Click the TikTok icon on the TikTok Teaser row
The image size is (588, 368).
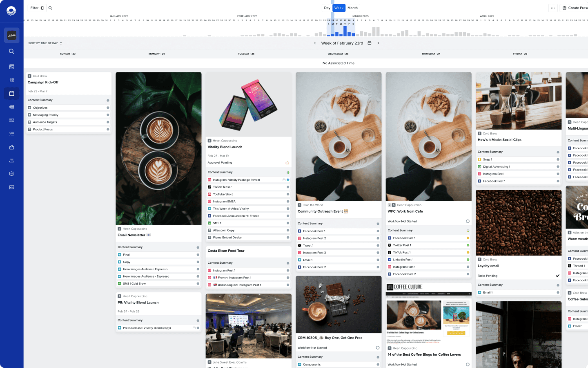pos(209,187)
